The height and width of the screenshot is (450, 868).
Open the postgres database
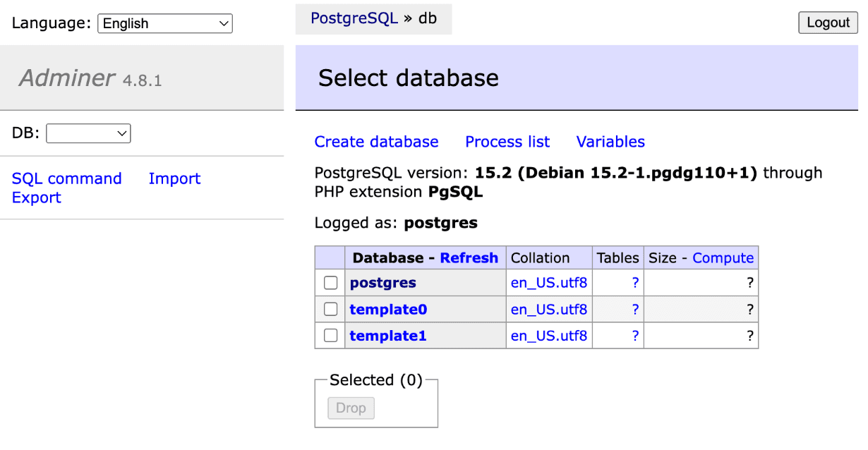tap(383, 283)
